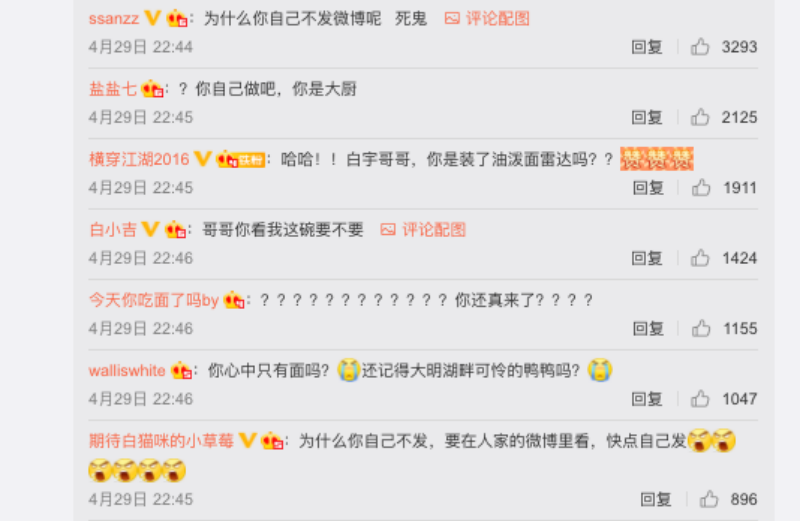Reply to walliswhite's comment
800x521 pixels.
(647, 399)
